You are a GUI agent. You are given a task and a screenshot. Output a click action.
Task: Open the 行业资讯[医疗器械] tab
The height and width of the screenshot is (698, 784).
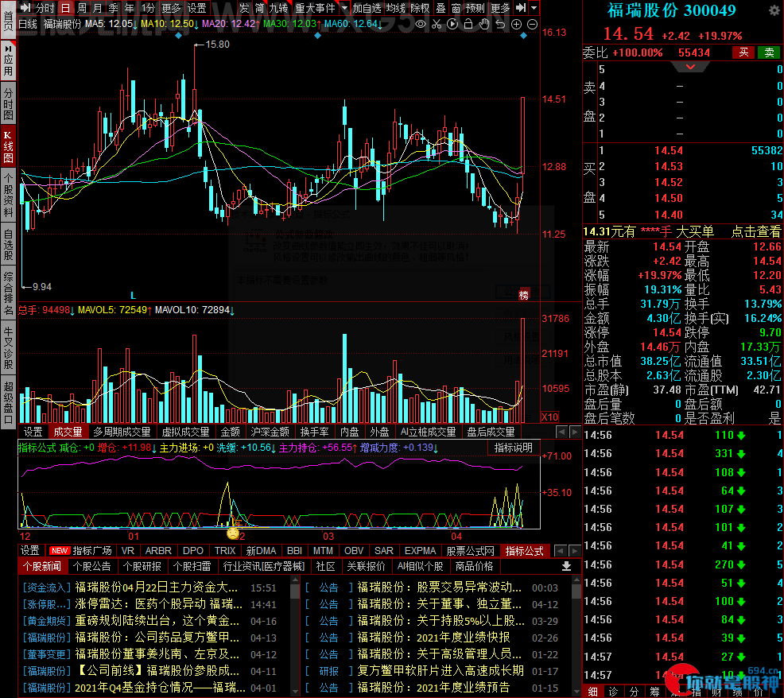[263, 566]
